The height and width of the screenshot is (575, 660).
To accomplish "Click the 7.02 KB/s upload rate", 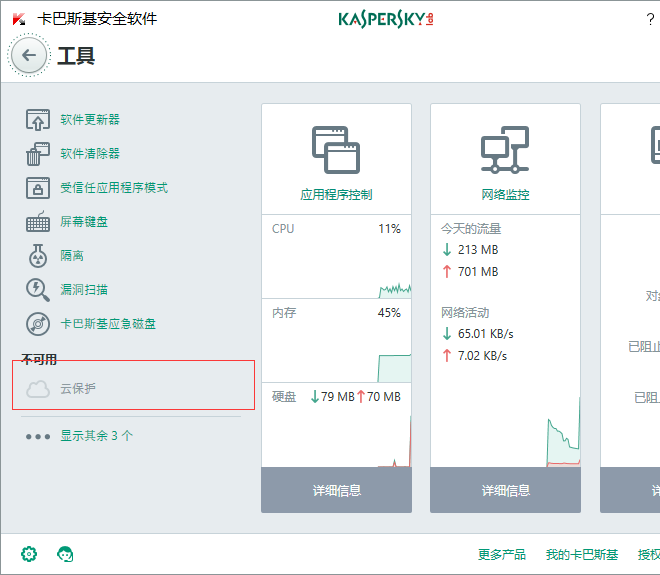I will coord(482,356).
